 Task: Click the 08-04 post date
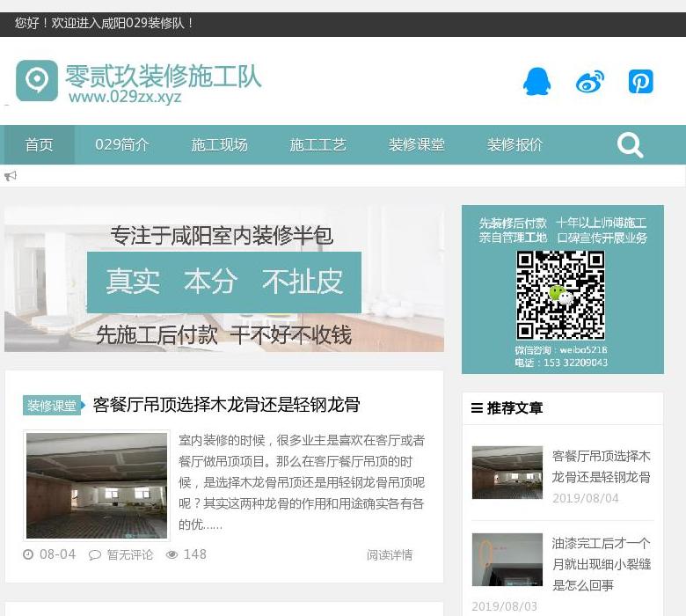coord(58,554)
